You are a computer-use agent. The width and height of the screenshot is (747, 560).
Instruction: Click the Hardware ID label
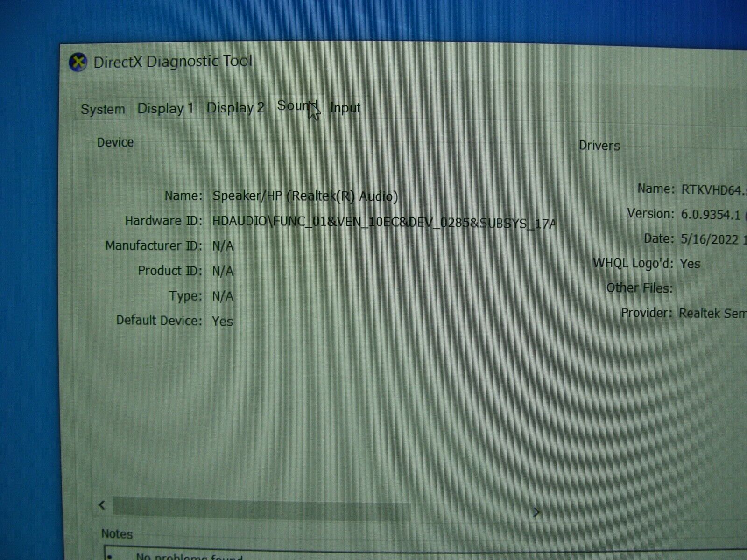point(163,221)
